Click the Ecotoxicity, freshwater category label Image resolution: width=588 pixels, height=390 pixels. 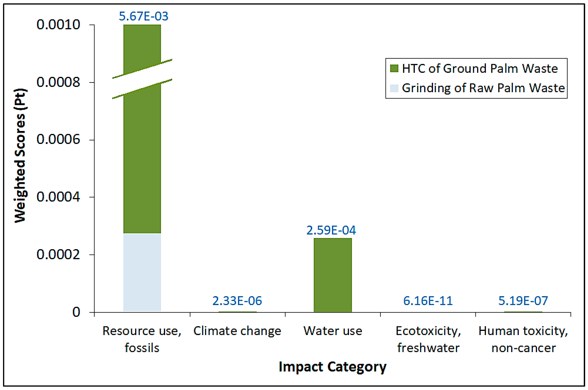pos(428,339)
